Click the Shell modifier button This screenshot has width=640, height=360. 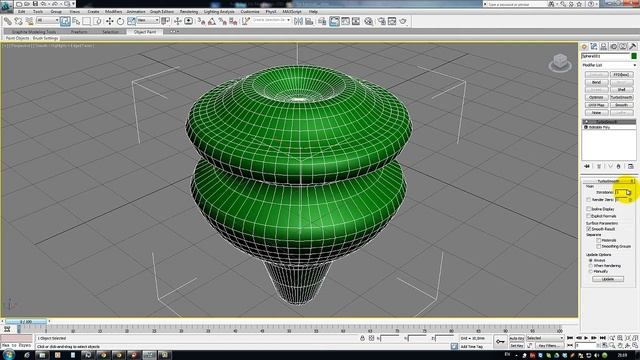pos(621,90)
